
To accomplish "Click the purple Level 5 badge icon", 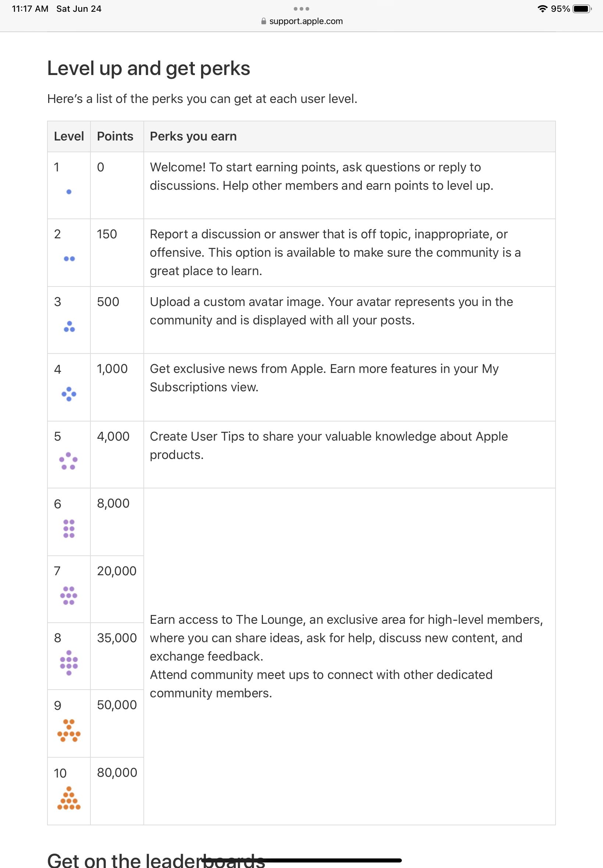I will click(68, 462).
